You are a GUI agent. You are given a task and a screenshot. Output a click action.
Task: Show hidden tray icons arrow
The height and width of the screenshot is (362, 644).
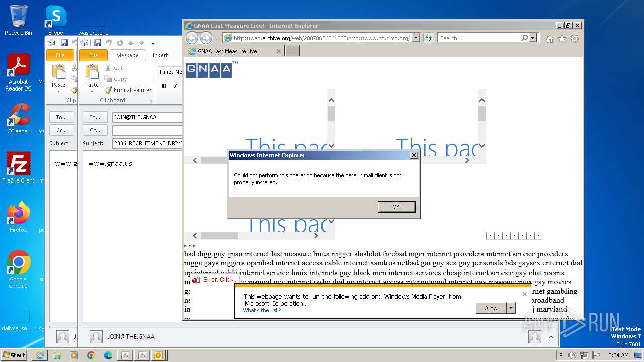[x=561, y=355]
